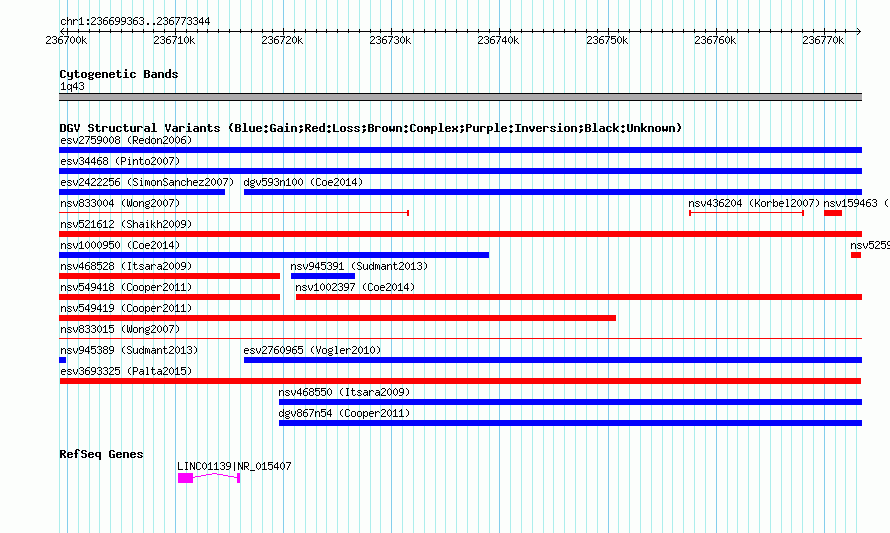
Task: Click the 236700k ruler mark
Action: [66, 40]
